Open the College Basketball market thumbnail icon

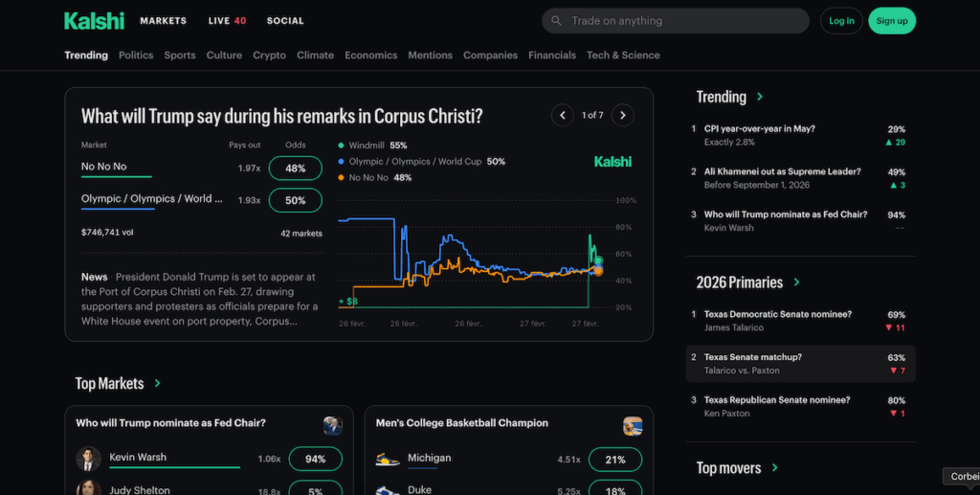633,426
